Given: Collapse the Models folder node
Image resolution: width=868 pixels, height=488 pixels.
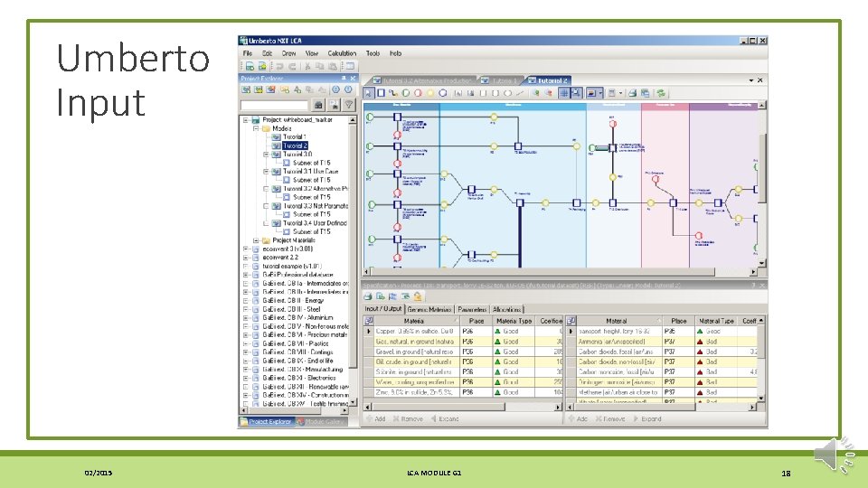Looking at the screenshot, I should [256, 128].
